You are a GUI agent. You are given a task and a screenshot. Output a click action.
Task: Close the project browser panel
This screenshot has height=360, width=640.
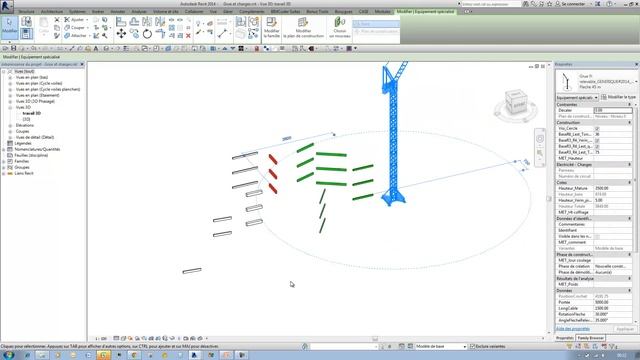[82, 64]
